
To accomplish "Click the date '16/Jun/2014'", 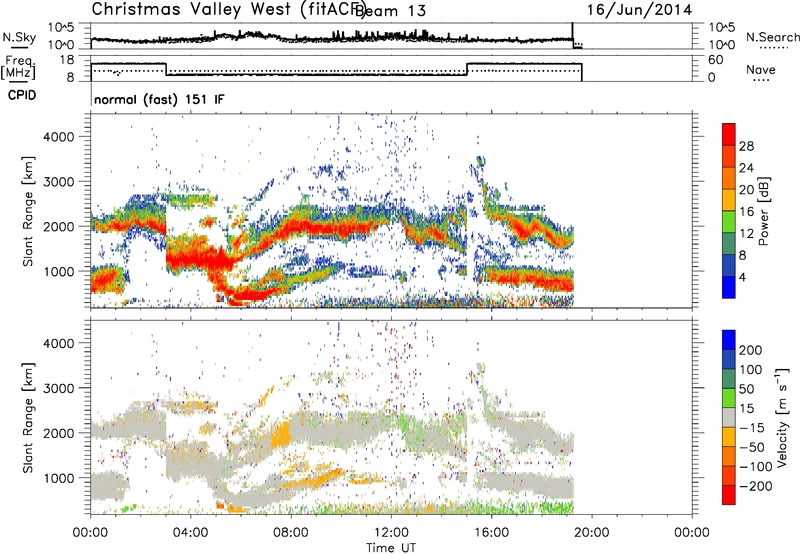I will coord(639,10).
